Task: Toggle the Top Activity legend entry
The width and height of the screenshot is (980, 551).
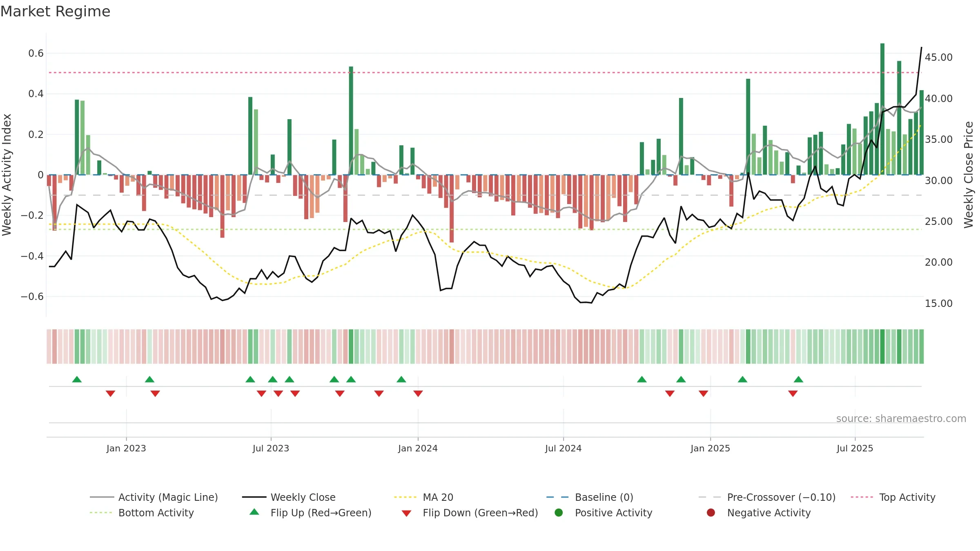Action: click(x=893, y=497)
